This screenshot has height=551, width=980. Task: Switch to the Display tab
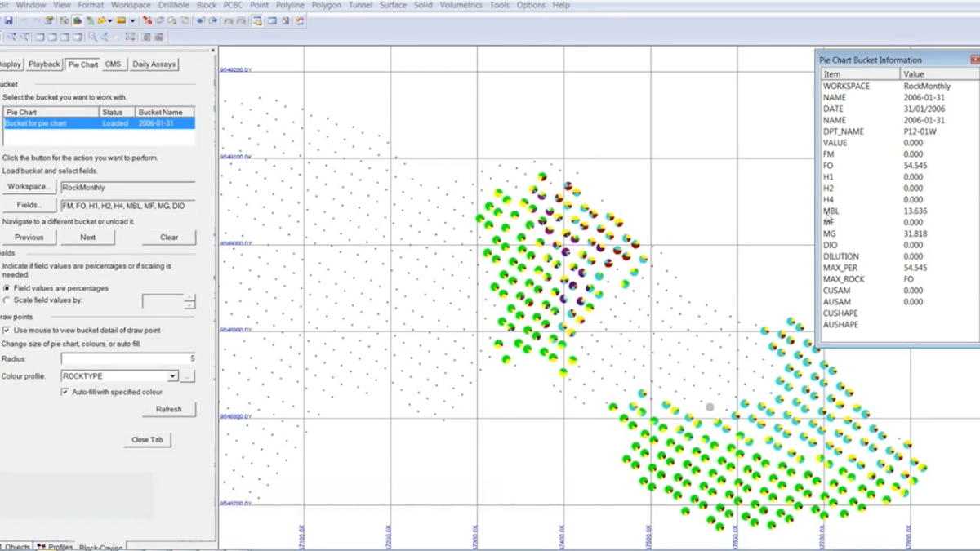click(10, 64)
